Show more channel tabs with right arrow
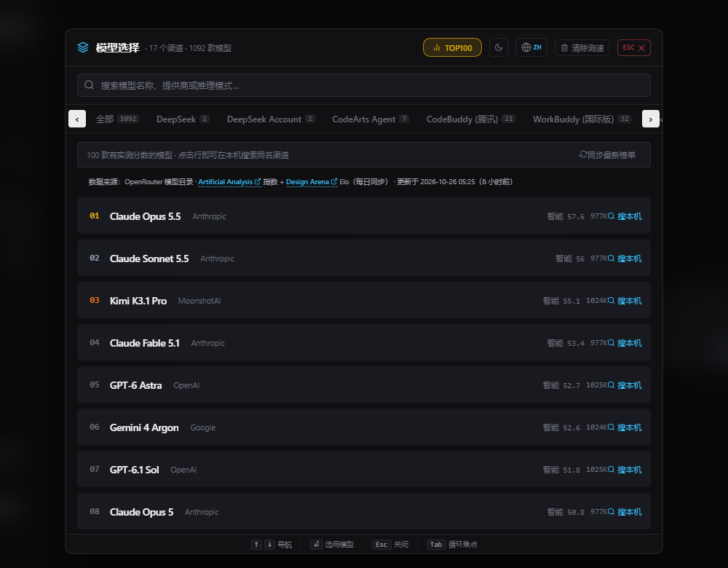This screenshot has height=568, width=728. [650, 119]
